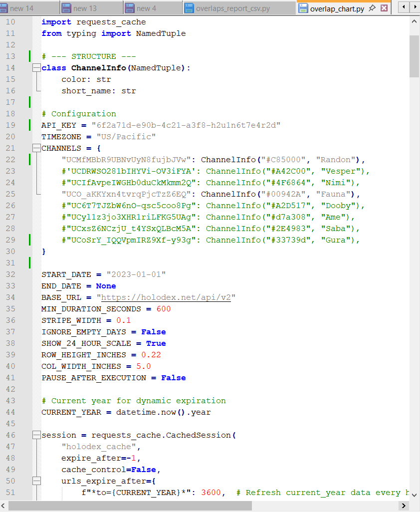Click False value of IGNORE_EMPTY_DAYS

[x=153, y=332]
